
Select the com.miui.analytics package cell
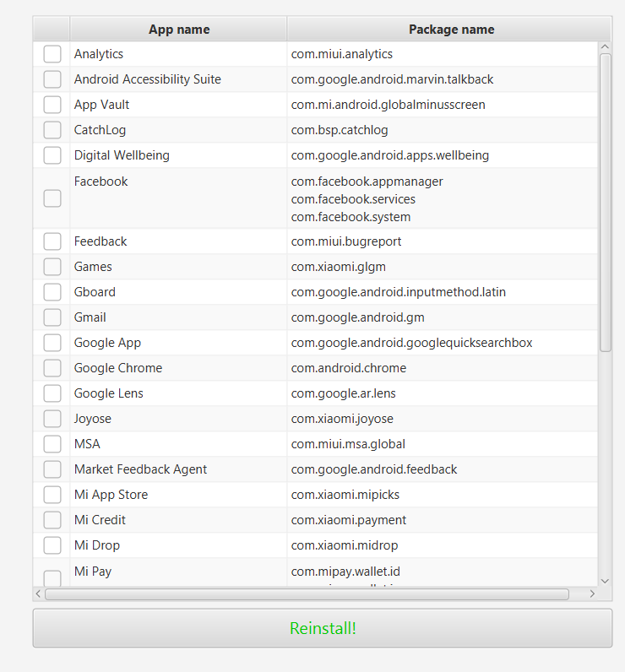point(442,54)
